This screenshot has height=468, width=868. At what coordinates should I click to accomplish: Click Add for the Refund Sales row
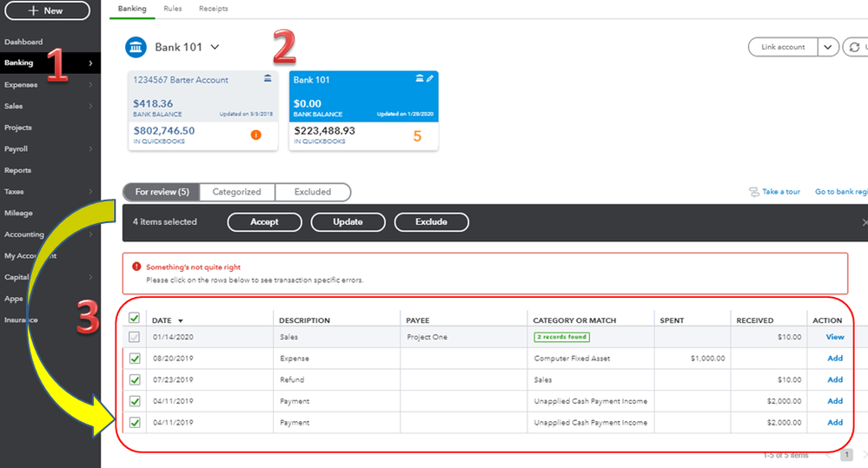click(835, 380)
